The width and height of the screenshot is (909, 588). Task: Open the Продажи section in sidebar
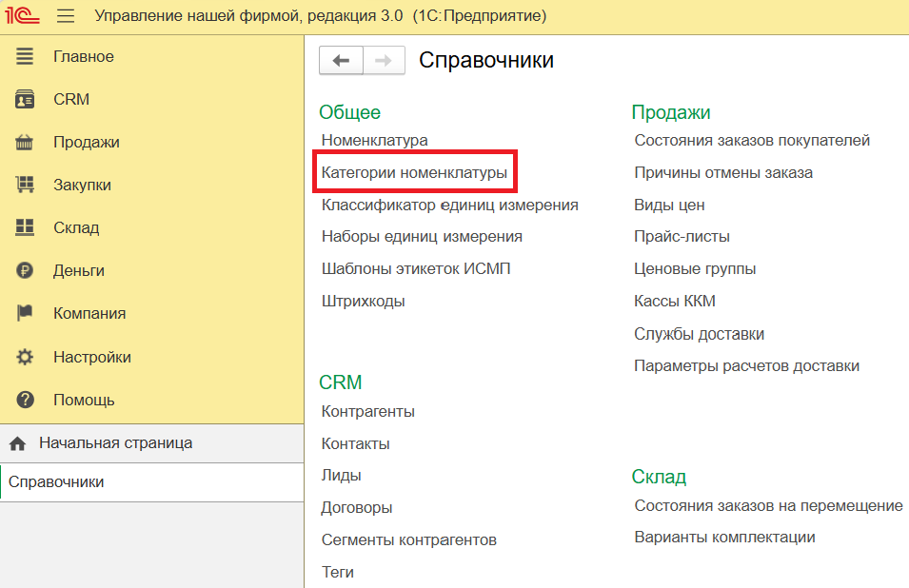[x=87, y=142]
